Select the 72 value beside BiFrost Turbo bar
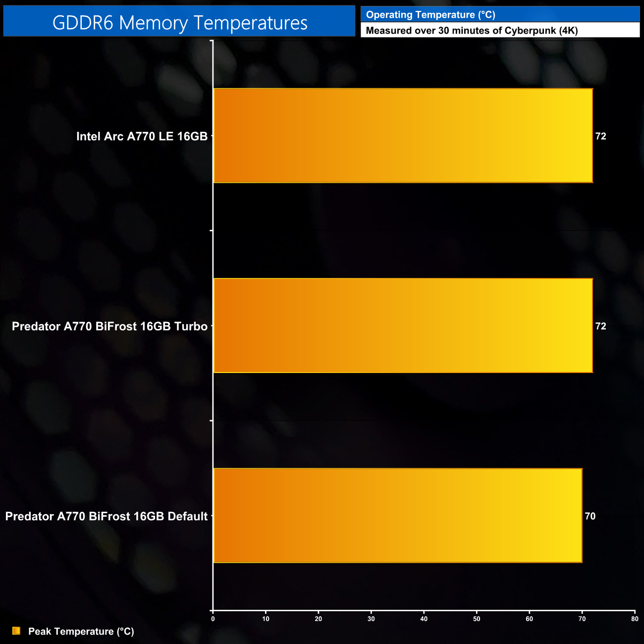644x644 pixels. tap(601, 326)
